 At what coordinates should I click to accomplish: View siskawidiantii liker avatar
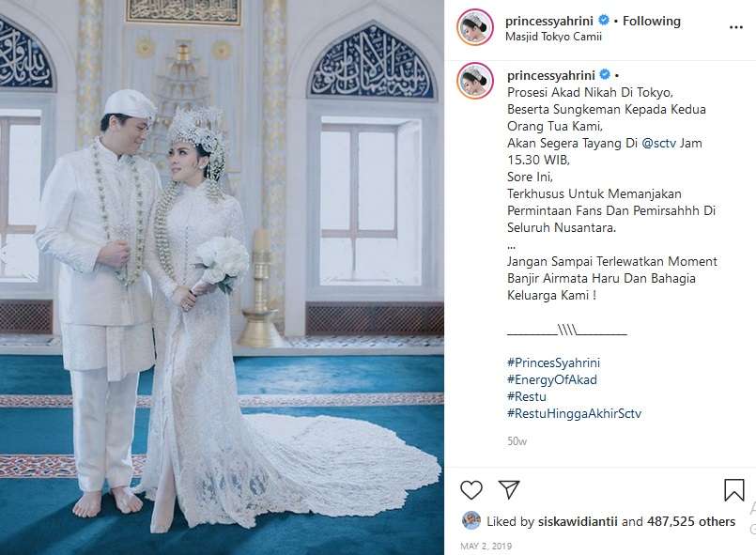(x=471, y=521)
